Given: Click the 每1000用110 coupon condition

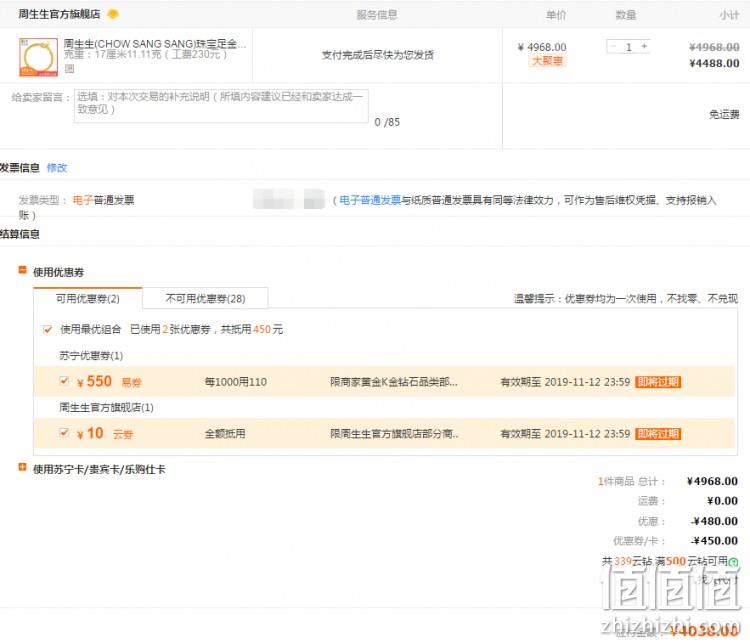Looking at the screenshot, I should [x=235, y=382].
